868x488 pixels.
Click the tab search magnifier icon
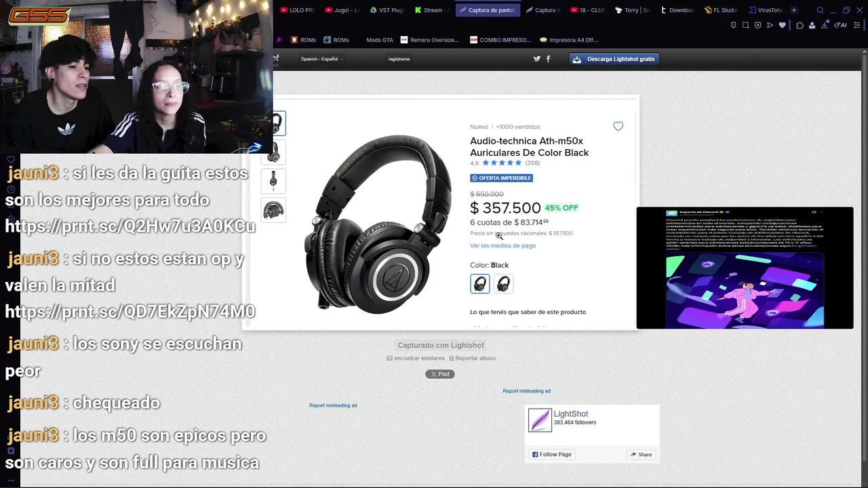(x=820, y=10)
